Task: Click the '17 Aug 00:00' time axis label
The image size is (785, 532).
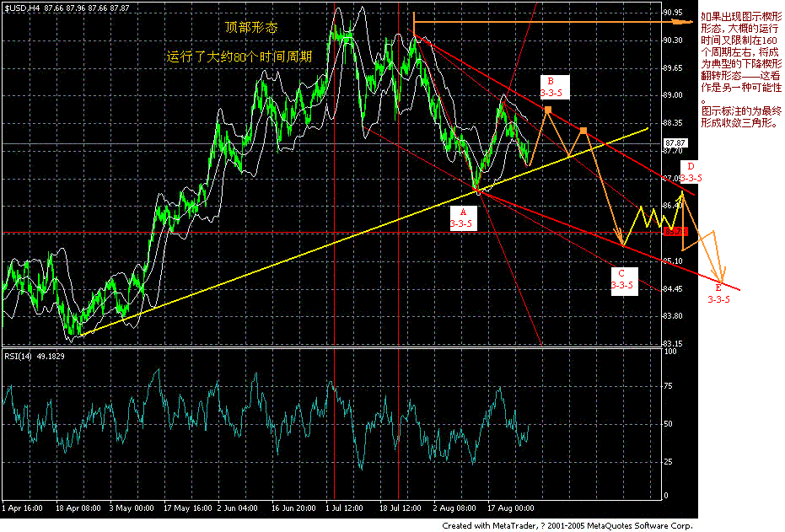Action: tap(511, 508)
